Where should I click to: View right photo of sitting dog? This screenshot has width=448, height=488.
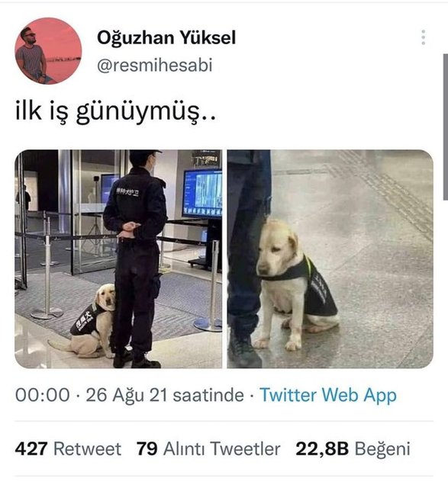pyautogui.click(x=330, y=259)
